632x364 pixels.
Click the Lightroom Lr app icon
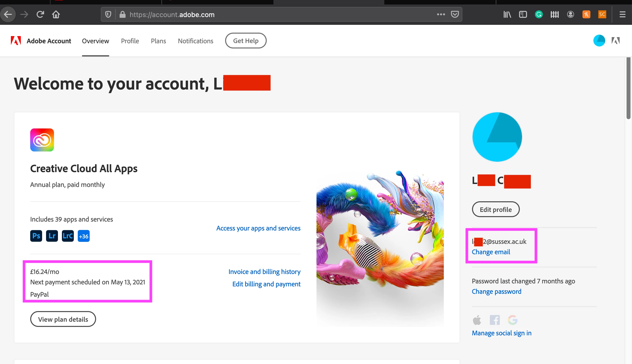[52, 236]
